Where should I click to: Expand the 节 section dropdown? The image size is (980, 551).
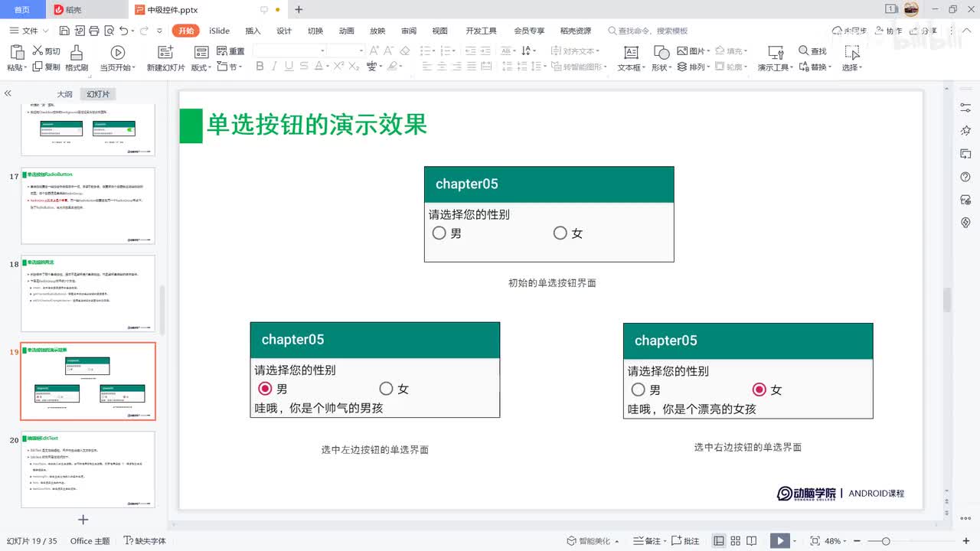point(229,67)
